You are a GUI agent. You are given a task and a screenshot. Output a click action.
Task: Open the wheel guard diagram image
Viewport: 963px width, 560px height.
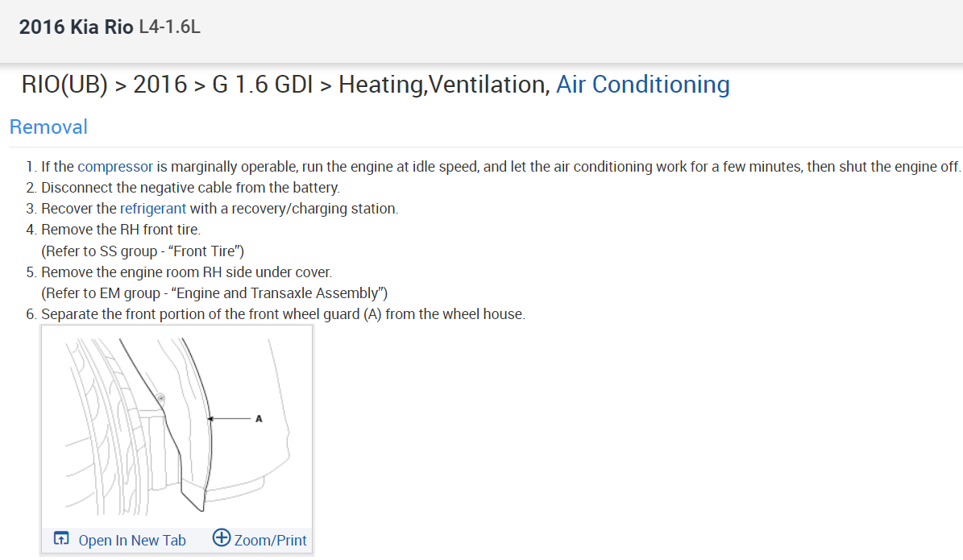pos(176,425)
